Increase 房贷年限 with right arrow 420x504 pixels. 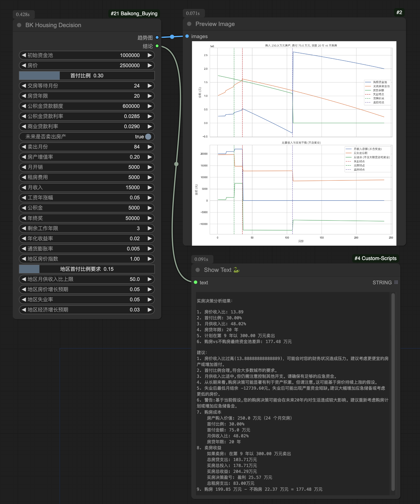tap(150, 96)
